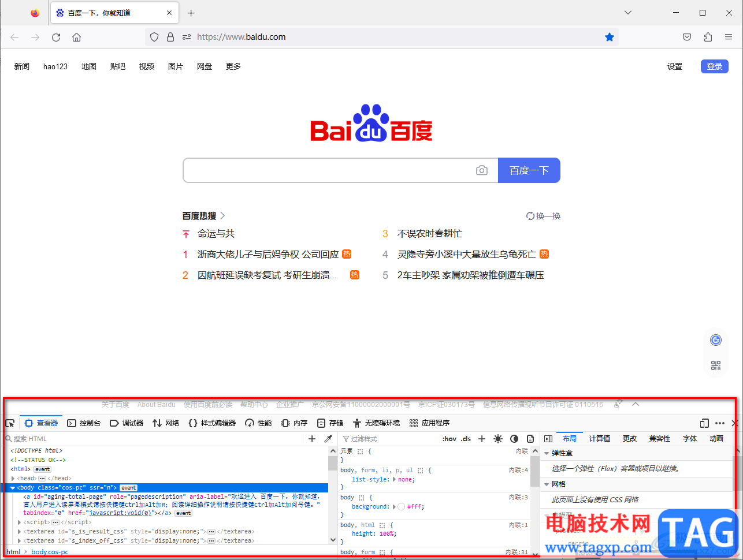Collapse the 弹性盒 flexbox section
743x560 pixels.
point(547,453)
